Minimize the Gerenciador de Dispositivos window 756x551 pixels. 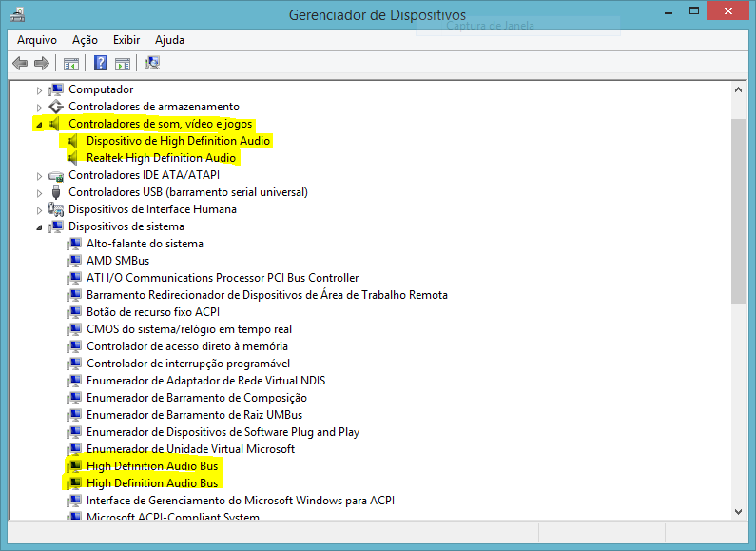pos(669,12)
